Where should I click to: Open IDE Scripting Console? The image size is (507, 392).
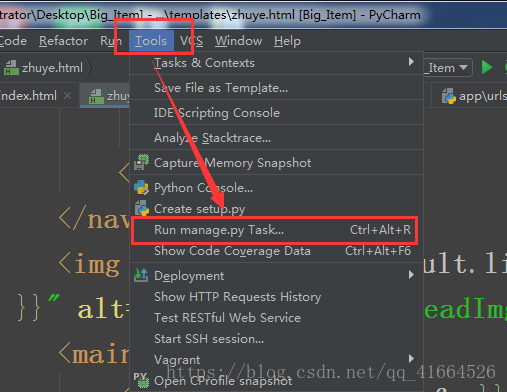pos(276,113)
